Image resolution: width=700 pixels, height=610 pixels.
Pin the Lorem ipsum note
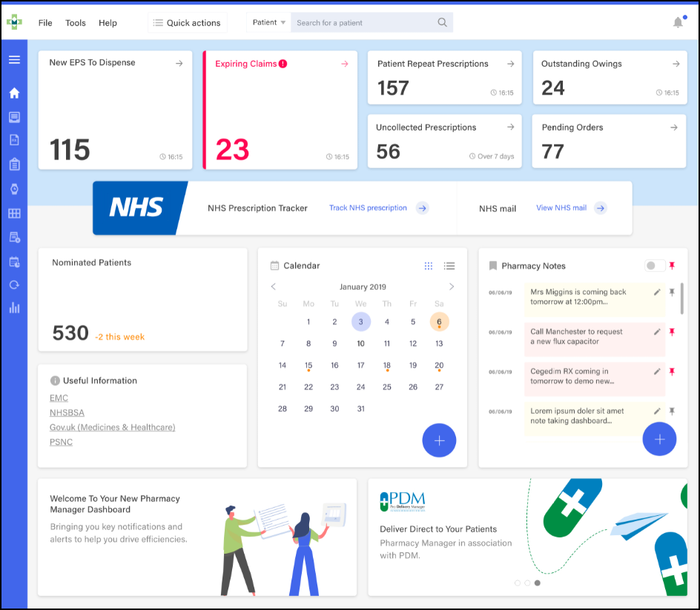[x=673, y=411]
